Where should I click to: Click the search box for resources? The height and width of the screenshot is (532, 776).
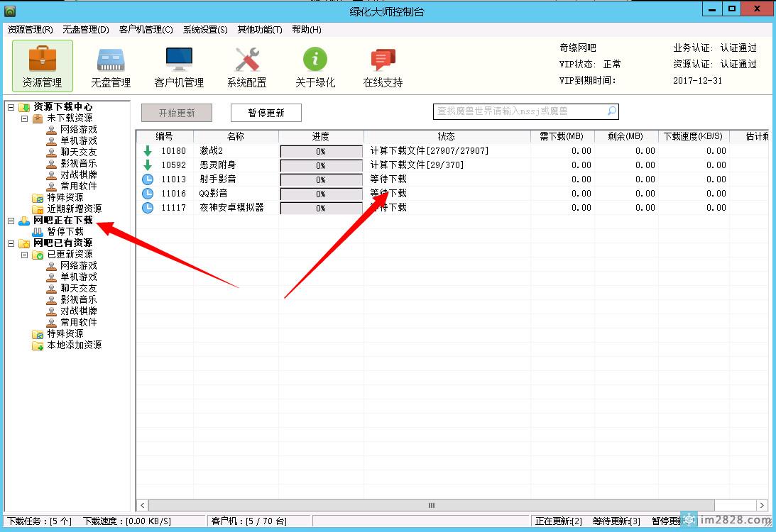pyautogui.click(x=518, y=111)
